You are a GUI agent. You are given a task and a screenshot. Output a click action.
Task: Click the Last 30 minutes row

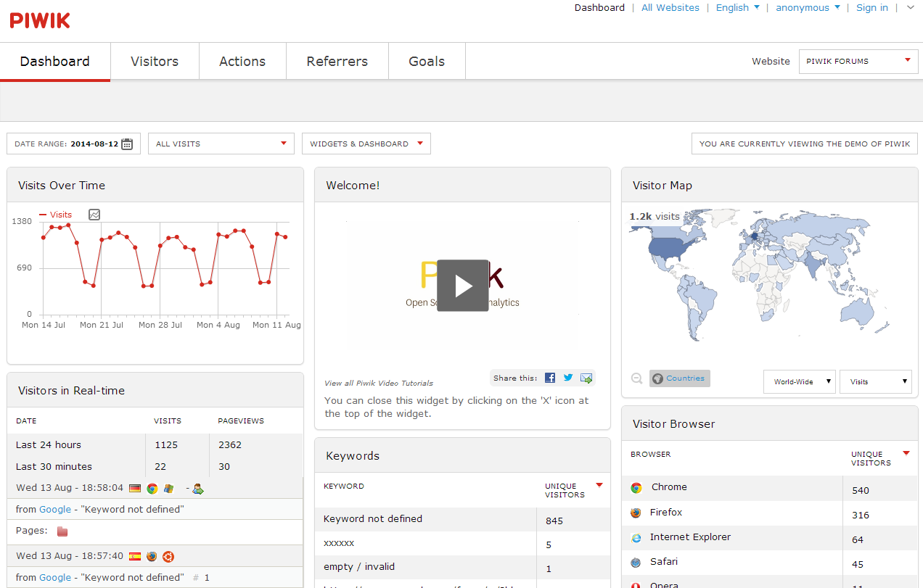155,466
